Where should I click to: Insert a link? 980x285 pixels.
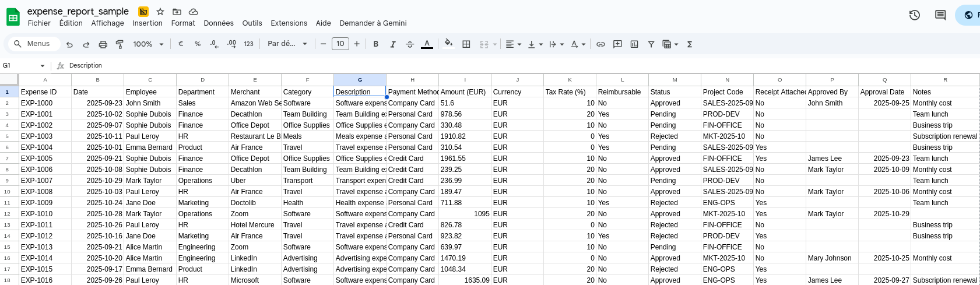(600, 44)
